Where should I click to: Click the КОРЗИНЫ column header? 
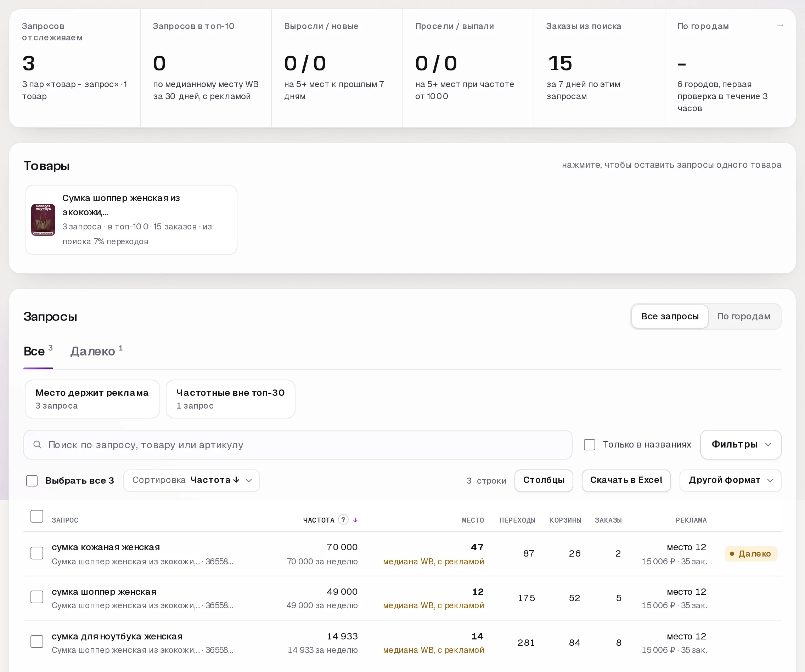point(565,520)
